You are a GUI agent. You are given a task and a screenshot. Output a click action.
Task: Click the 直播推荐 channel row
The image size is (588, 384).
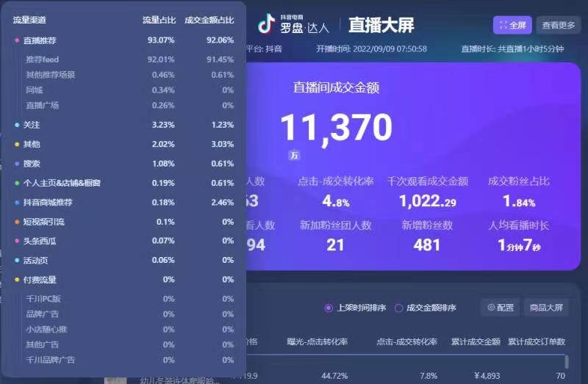click(123, 40)
